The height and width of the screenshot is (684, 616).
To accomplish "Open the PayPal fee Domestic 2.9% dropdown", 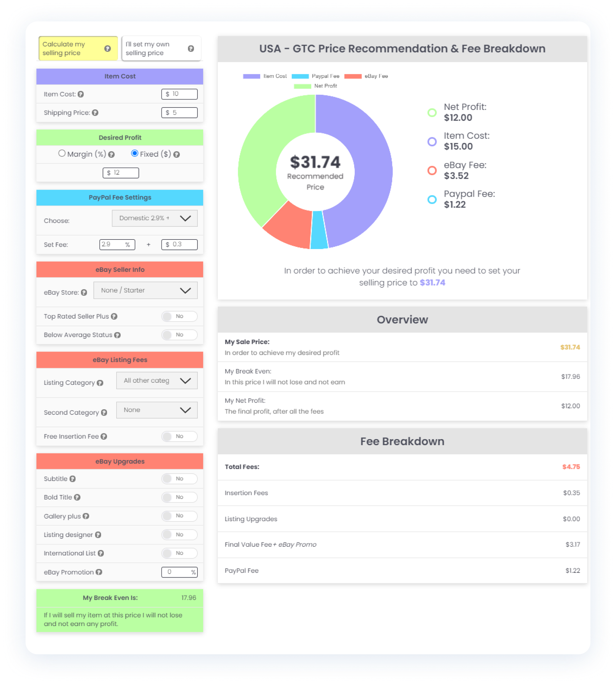I will (x=155, y=218).
